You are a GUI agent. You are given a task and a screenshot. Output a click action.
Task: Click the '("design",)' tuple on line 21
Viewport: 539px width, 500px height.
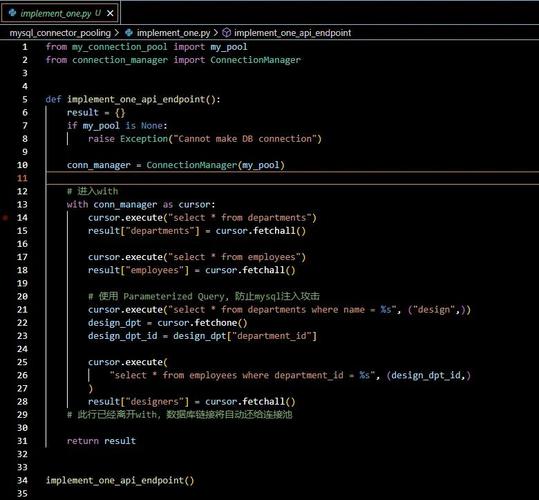(436, 310)
